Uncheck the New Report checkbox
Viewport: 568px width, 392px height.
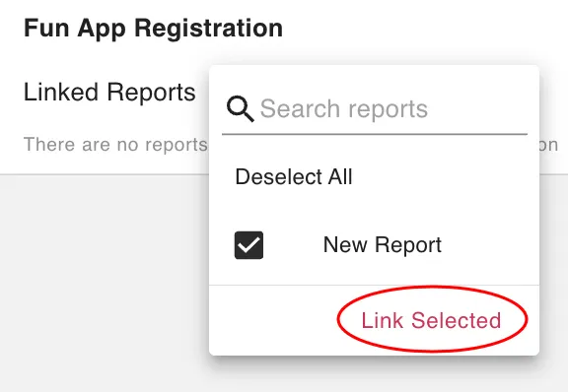click(248, 245)
